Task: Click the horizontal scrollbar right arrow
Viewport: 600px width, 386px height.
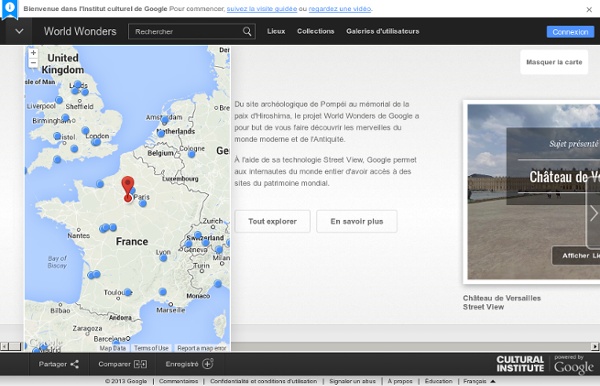Action: [x=595, y=347]
